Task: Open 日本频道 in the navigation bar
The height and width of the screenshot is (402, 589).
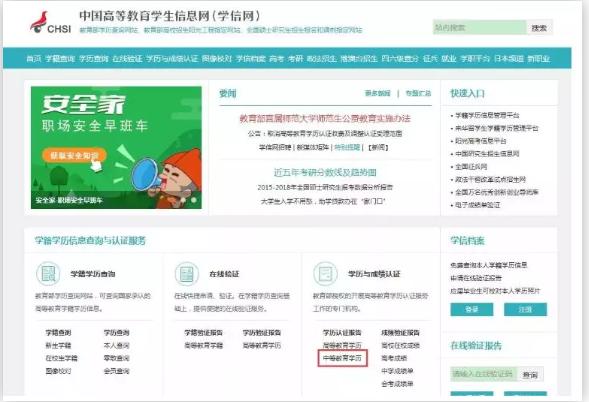Action: tap(509, 59)
